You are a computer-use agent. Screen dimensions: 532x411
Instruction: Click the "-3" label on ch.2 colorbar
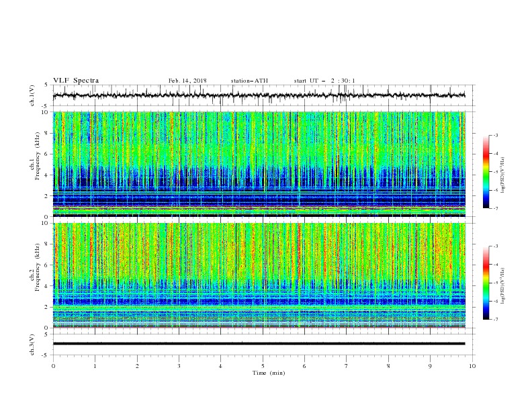[x=495, y=246]
